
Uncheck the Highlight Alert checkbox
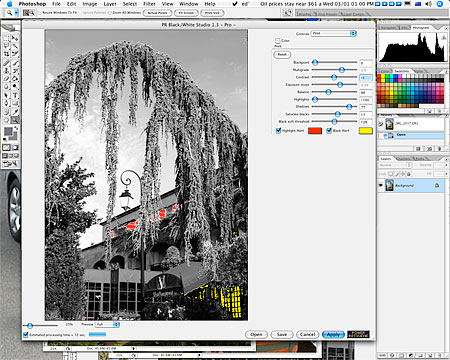pos(278,131)
